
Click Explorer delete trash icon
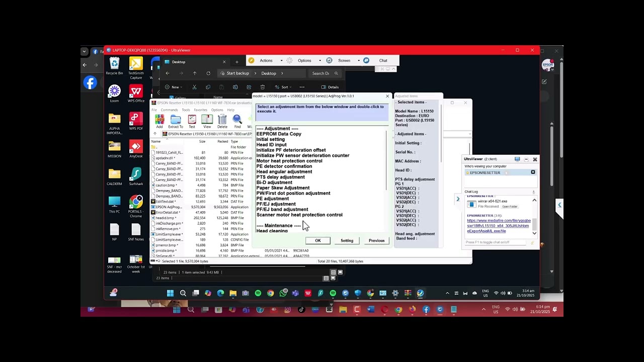click(x=262, y=87)
